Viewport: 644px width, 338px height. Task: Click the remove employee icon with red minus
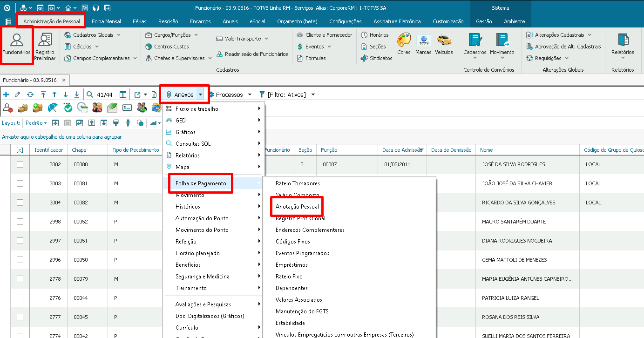tap(7, 108)
